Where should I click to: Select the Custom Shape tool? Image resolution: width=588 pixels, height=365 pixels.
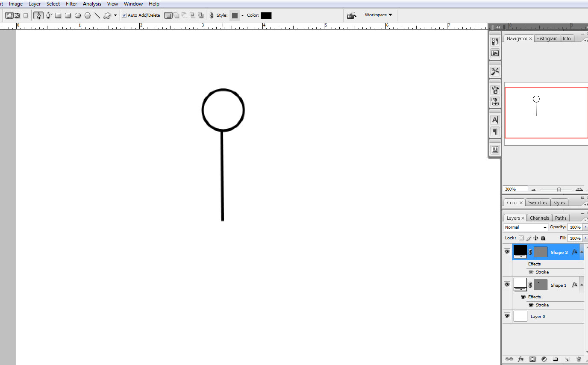(x=107, y=15)
